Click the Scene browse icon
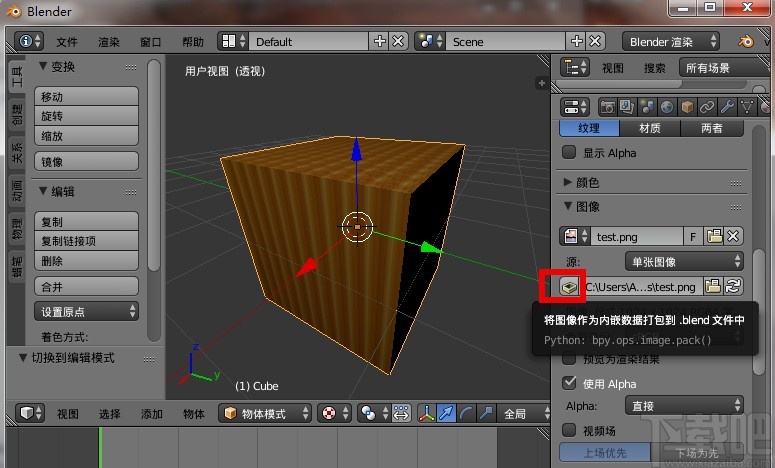Viewport: 775px width, 468px height. point(430,41)
